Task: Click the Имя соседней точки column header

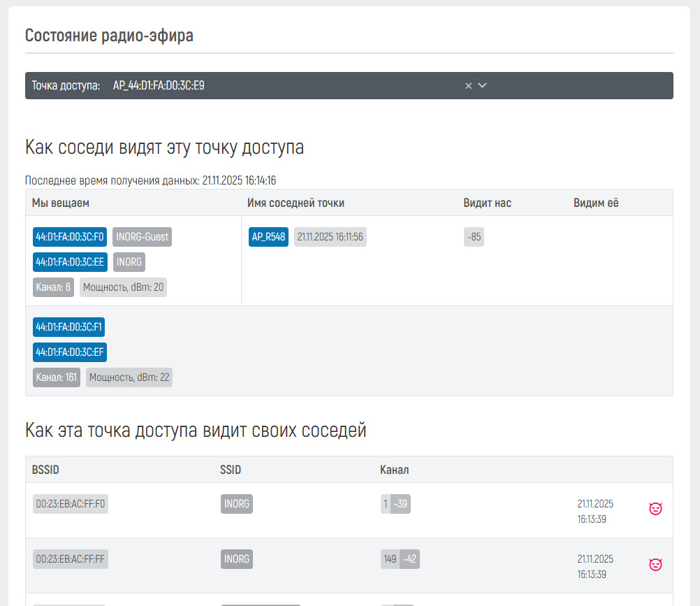Action: point(296,203)
